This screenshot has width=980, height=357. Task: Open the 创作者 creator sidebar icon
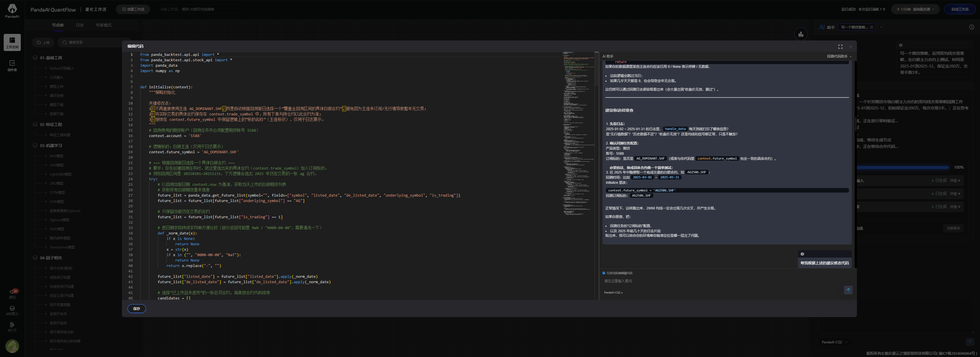[12, 65]
